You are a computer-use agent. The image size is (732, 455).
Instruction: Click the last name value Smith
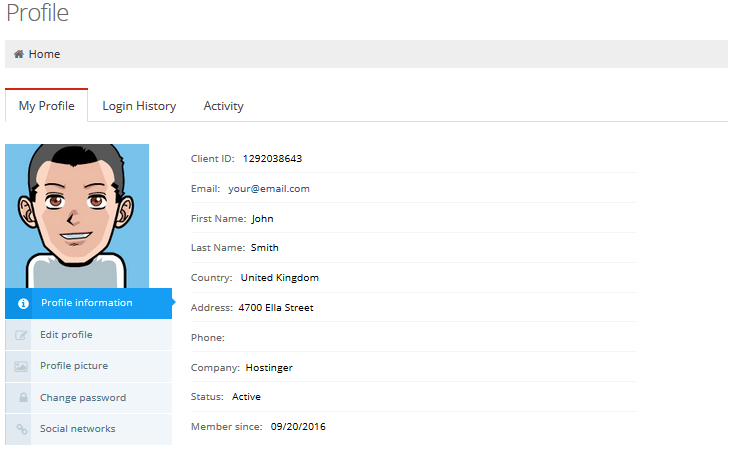tap(265, 248)
